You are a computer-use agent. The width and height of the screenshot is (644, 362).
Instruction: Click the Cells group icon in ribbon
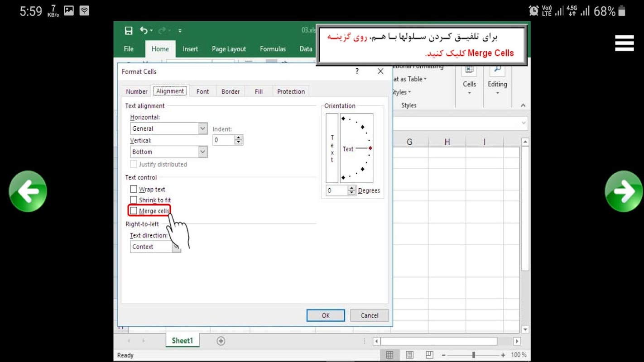[x=469, y=70]
